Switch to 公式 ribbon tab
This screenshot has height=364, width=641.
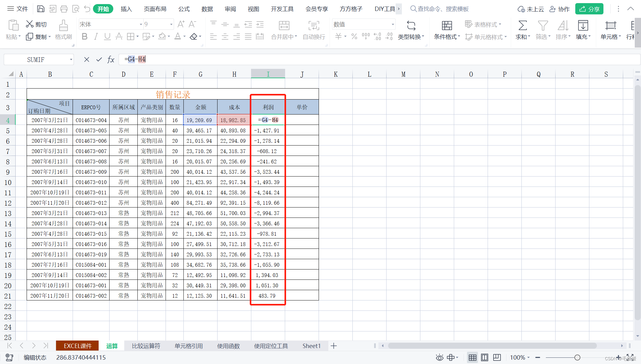coord(184,9)
